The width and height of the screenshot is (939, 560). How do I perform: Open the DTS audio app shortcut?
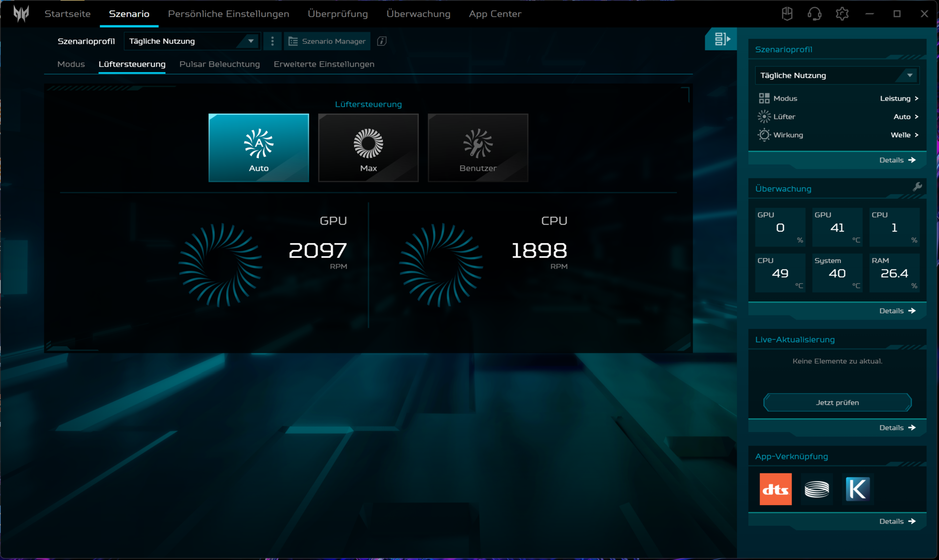point(775,489)
